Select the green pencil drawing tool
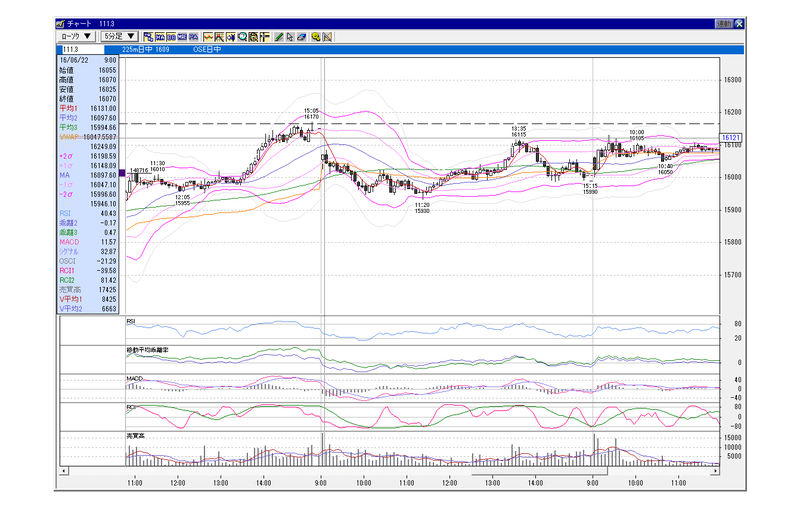This screenshot has height=507, width=800. click(x=279, y=37)
